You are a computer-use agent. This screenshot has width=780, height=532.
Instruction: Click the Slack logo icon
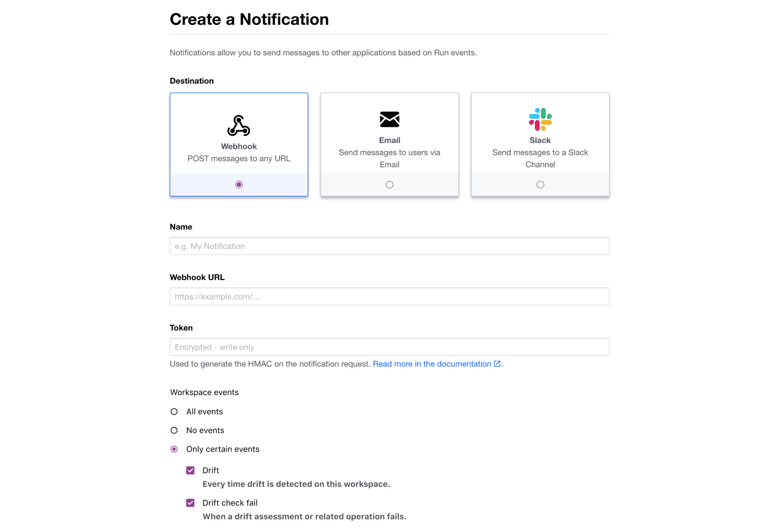540,119
